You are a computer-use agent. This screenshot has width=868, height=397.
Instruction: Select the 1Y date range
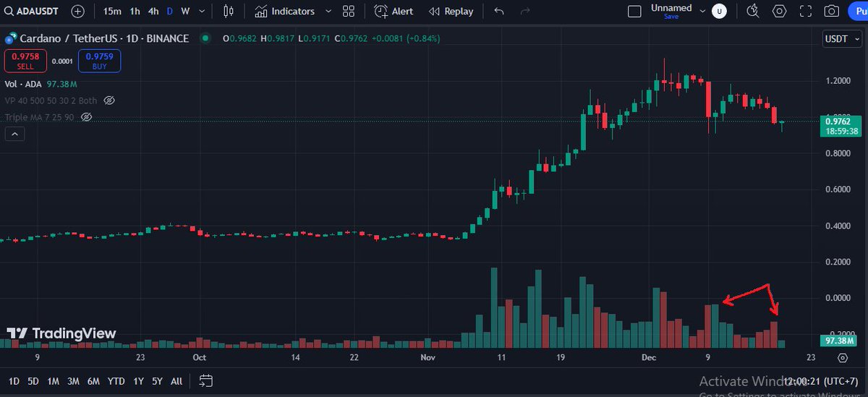[x=137, y=381]
